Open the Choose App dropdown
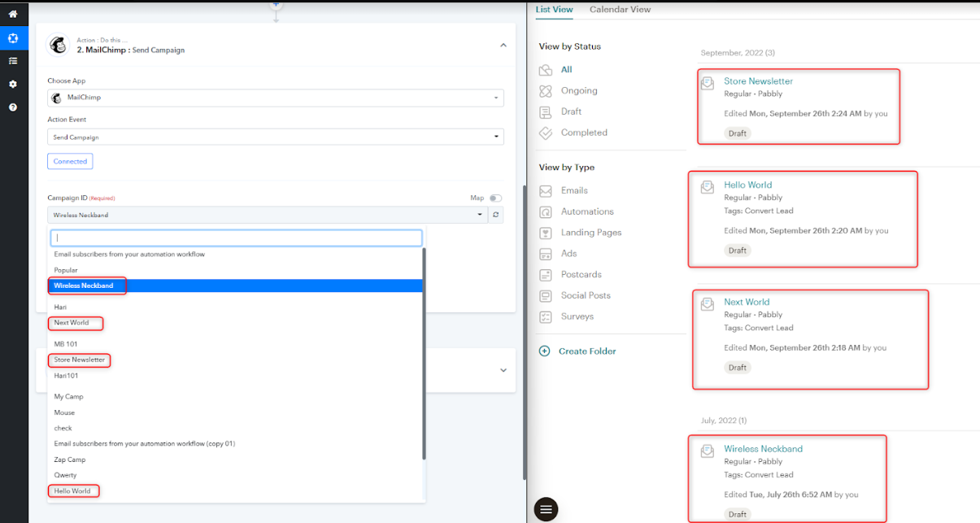This screenshot has height=523, width=980. tap(275, 98)
